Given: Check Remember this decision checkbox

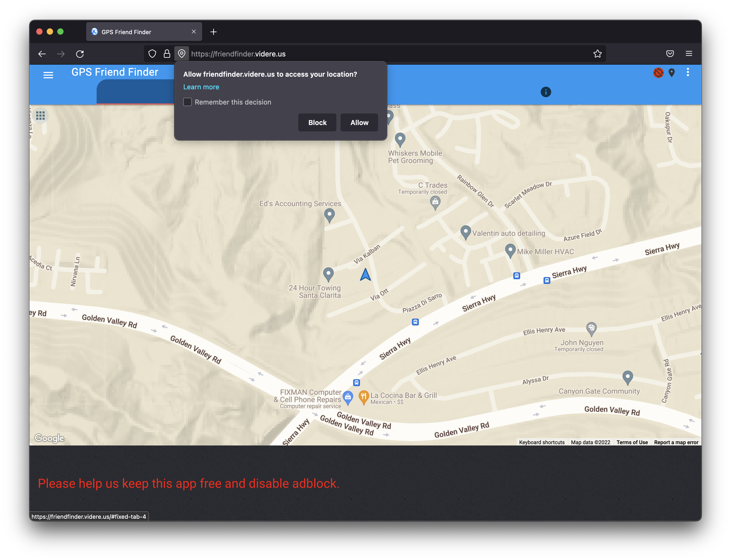Looking at the screenshot, I should 187,102.
